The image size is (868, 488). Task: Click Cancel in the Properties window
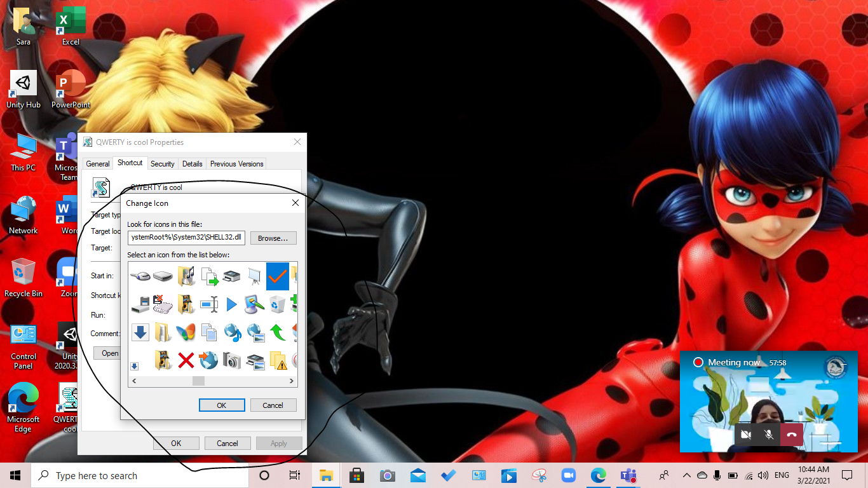tap(227, 444)
